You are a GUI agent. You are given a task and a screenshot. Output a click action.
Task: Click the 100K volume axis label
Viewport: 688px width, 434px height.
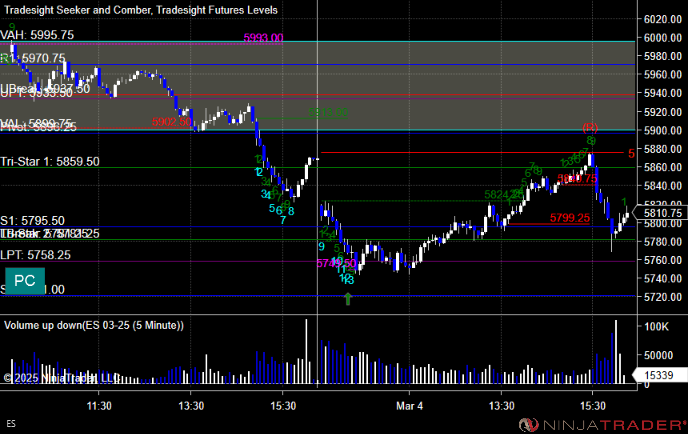pyautogui.click(x=656, y=327)
